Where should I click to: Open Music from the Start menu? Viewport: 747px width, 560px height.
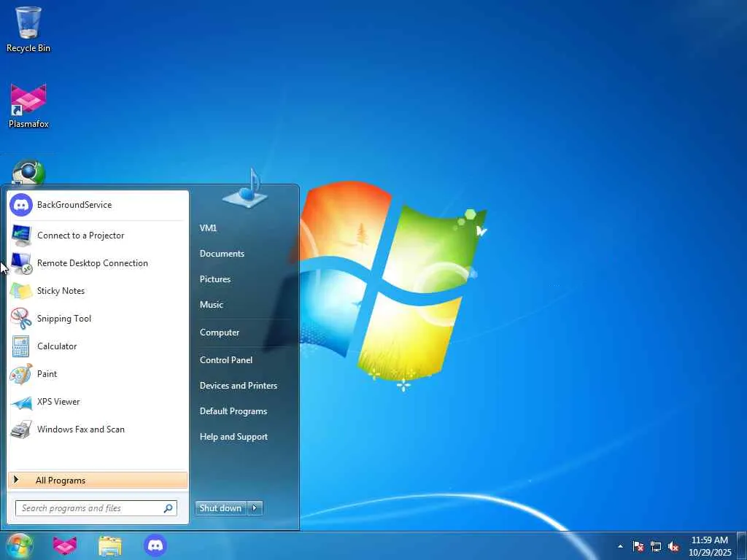[212, 305]
